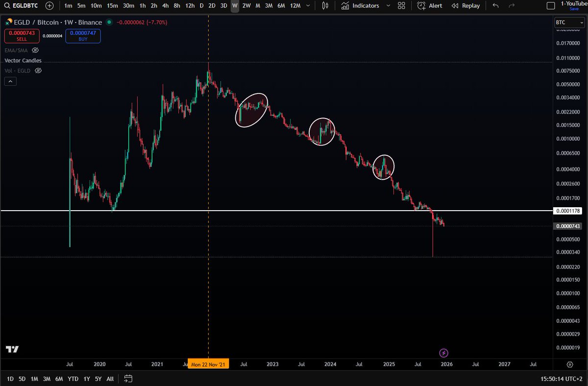
Task: Open the BTC currency dropdown
Action: click(x=569, y=23)
